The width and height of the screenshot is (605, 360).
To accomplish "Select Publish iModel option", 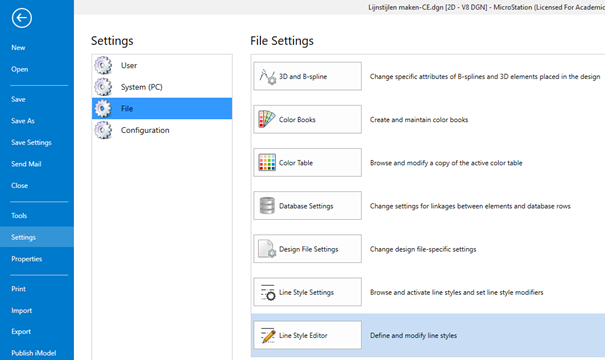I will pos(34,353).
